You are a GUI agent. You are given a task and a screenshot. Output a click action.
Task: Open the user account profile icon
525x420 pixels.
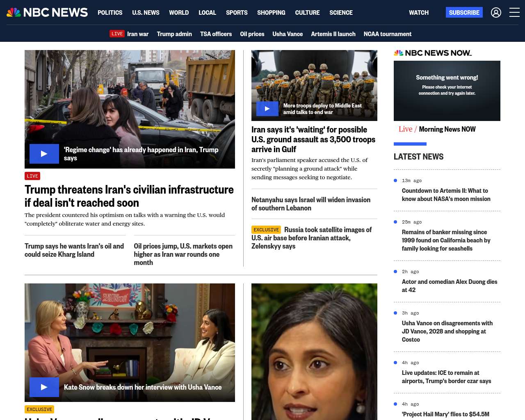(496, 13)
